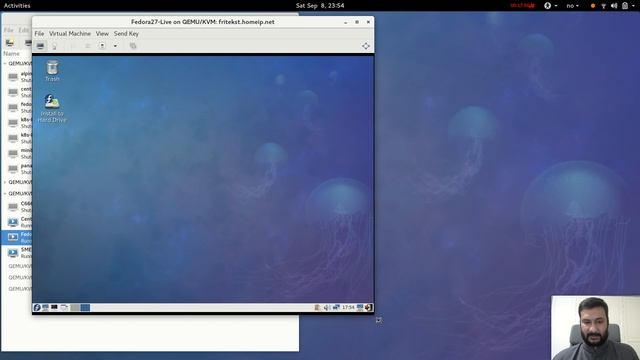Viewport: 640px width, 360px height.
Task: Click the new VM toolbar icon in Virt Manager
Action: [x=10, y=42]
